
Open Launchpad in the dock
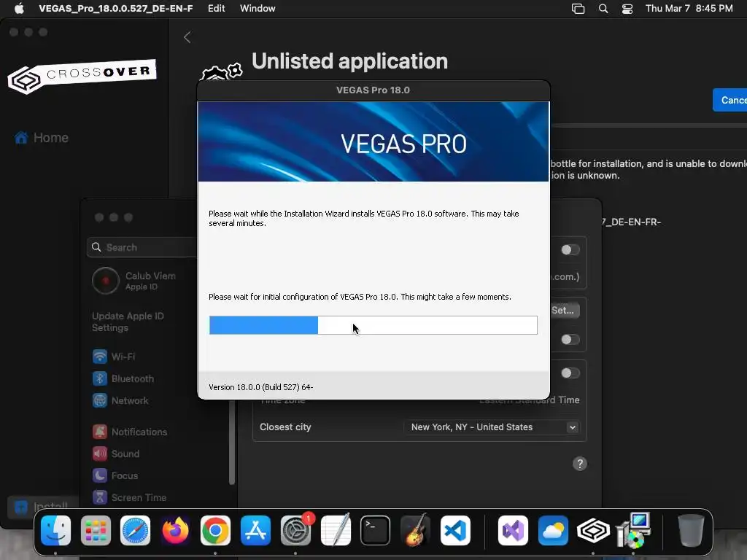click(96, 530)
